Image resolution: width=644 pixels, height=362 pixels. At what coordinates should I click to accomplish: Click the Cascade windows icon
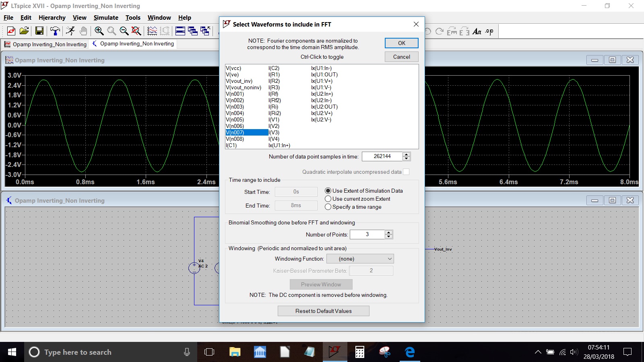(205, 31)
